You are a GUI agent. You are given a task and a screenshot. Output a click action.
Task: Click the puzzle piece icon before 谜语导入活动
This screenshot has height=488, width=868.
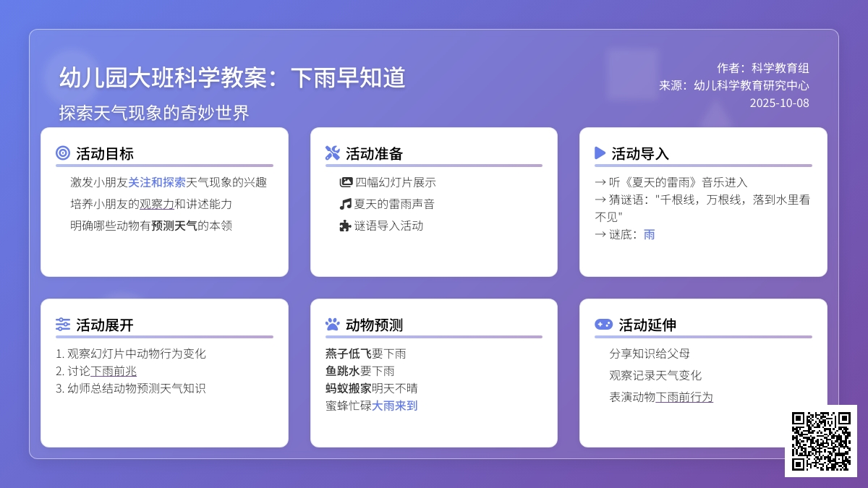(x=346, y=226)
